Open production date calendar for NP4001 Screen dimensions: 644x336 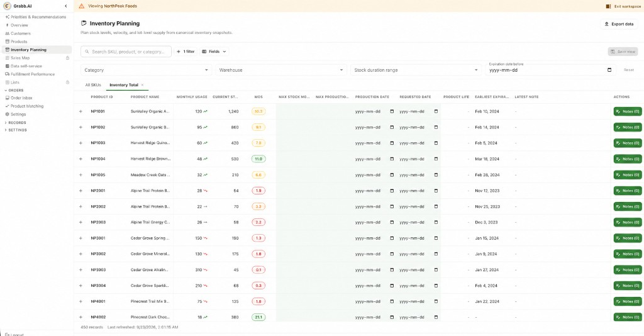click(391, 301)
